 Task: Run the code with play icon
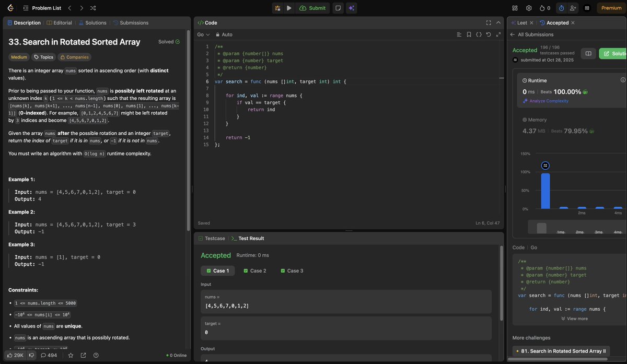pyautogui.click(x=289, y=8)
